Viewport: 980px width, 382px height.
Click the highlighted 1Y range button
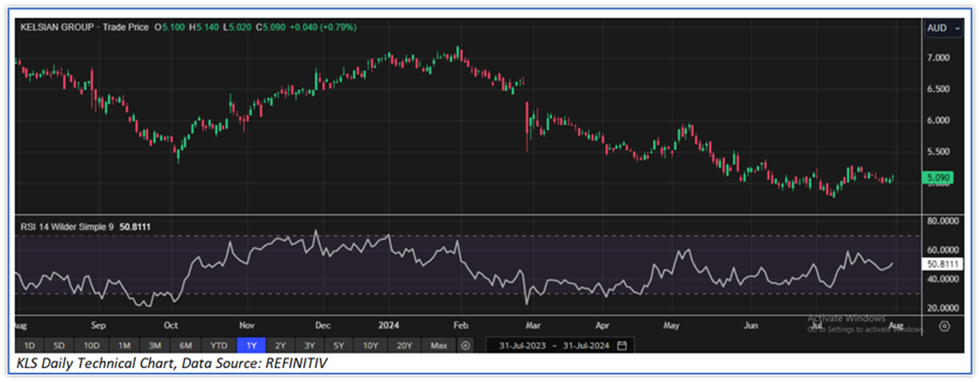tap(251, 346)
